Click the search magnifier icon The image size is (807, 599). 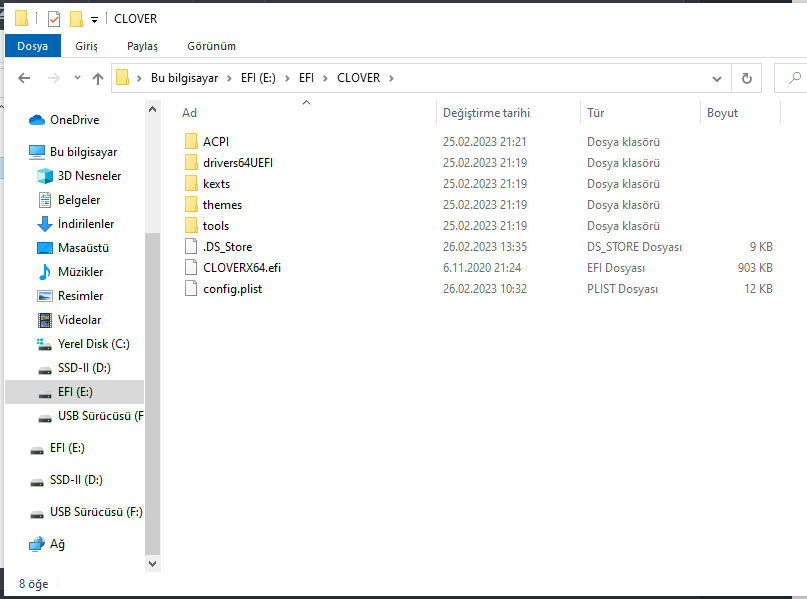pos(795,78)
